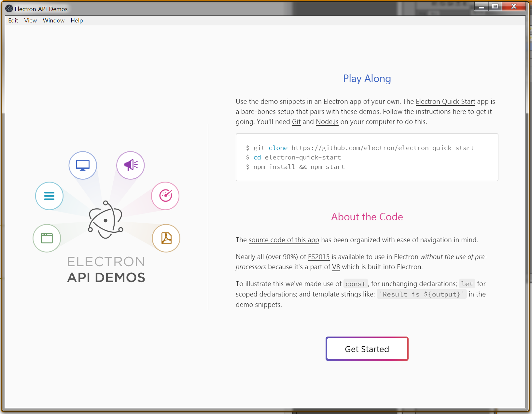
Task: Open the Window menu
Action: (x=54, y=21)
